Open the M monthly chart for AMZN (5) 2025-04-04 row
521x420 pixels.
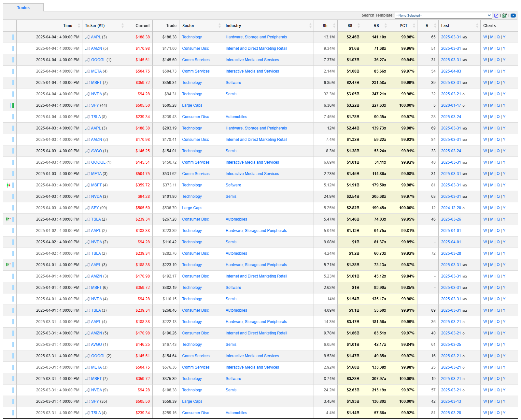point(492,48)
